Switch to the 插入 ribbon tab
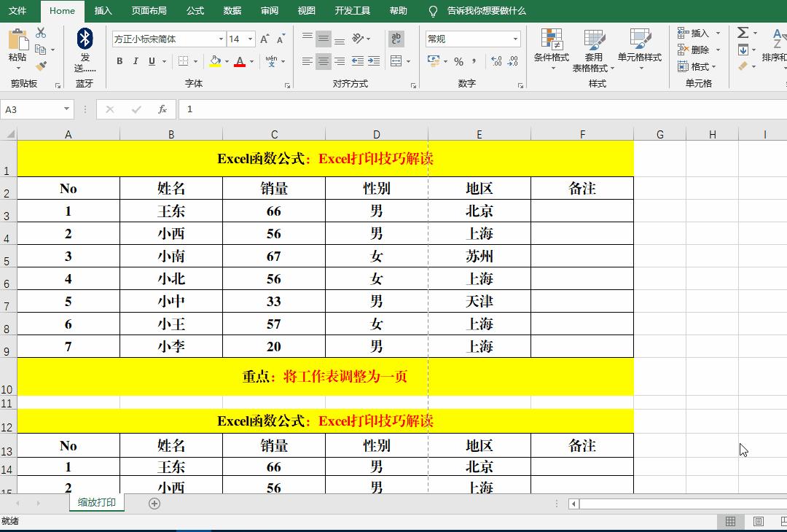This screenshot has height=532, width=787. click(x=102, y=11)
